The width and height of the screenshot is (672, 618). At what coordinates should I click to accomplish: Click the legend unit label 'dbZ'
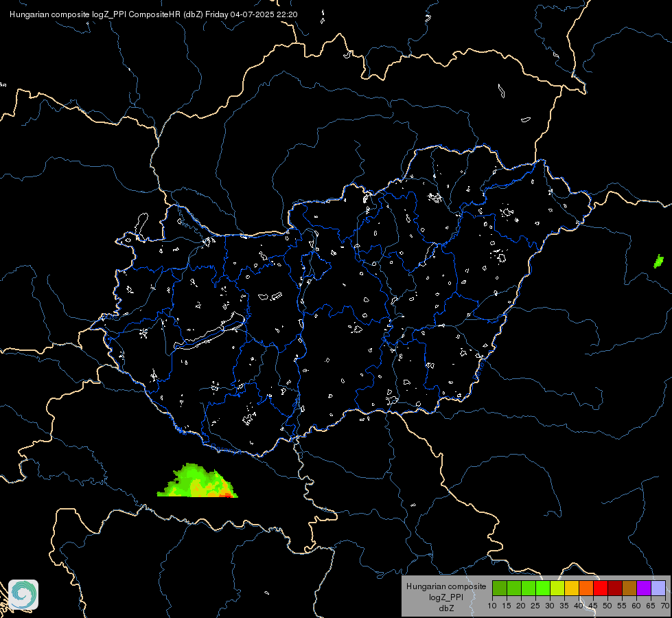coord(446,608)
